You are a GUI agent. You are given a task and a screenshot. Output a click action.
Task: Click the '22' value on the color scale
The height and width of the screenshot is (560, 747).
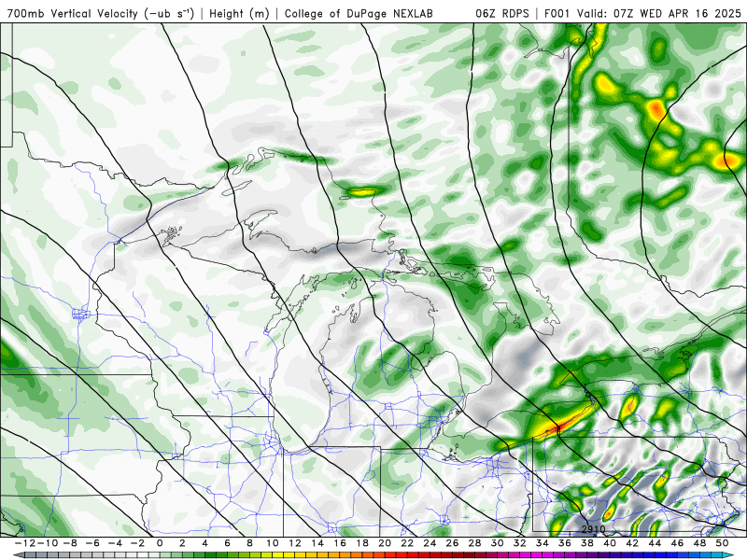(407, 543)
